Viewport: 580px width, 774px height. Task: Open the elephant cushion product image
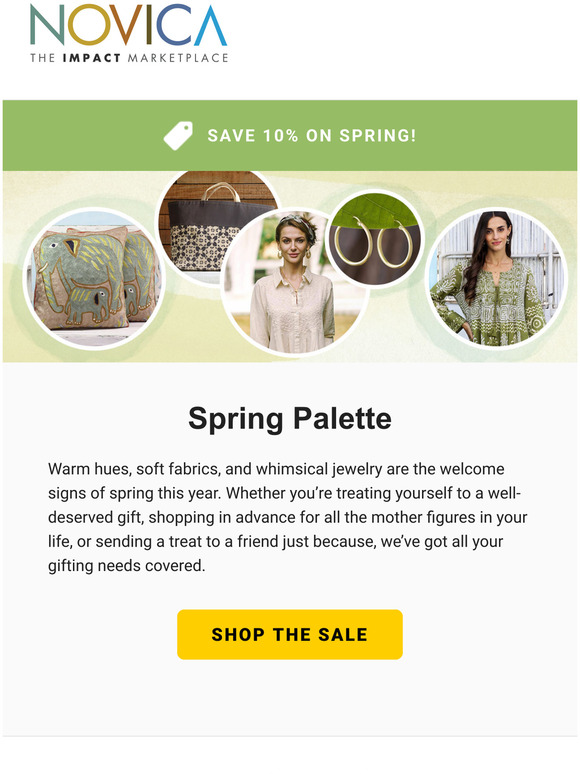[x=94, y=279]
